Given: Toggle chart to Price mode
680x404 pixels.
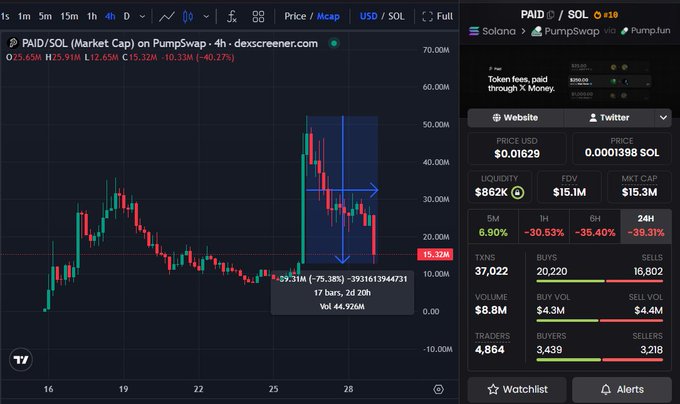Looking at the screenshot, I should pos(295,16).
